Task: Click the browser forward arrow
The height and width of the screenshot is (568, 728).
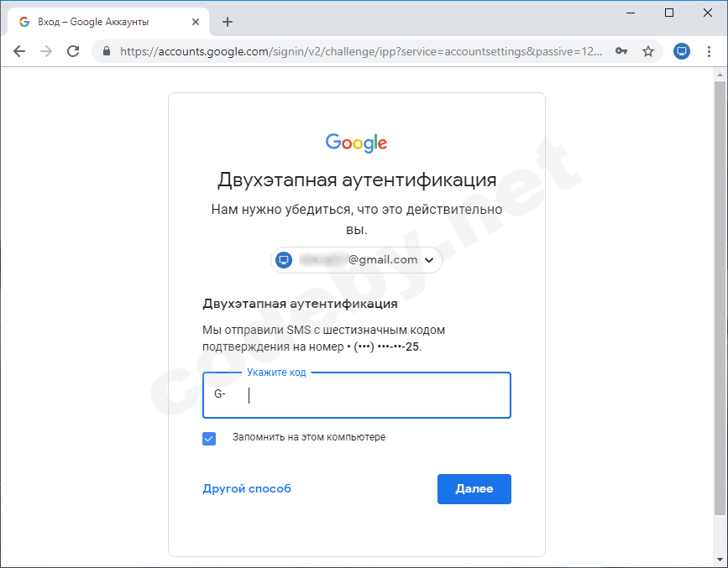Action: point(46,51)
